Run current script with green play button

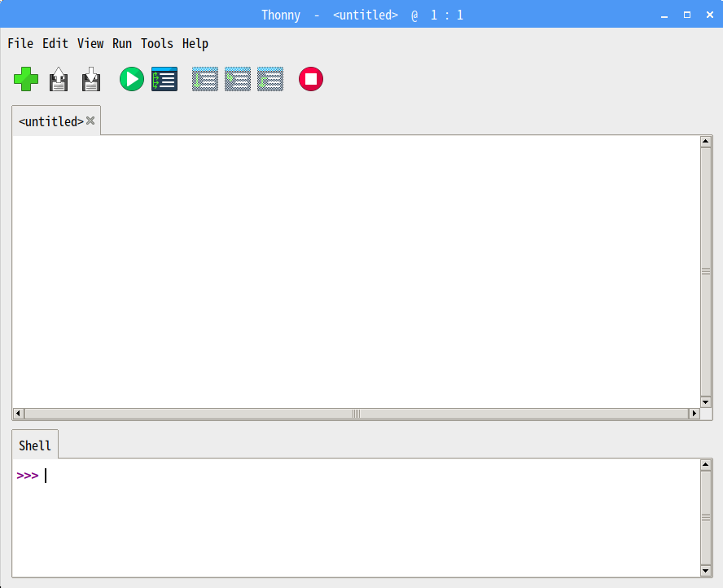[132, 79]
